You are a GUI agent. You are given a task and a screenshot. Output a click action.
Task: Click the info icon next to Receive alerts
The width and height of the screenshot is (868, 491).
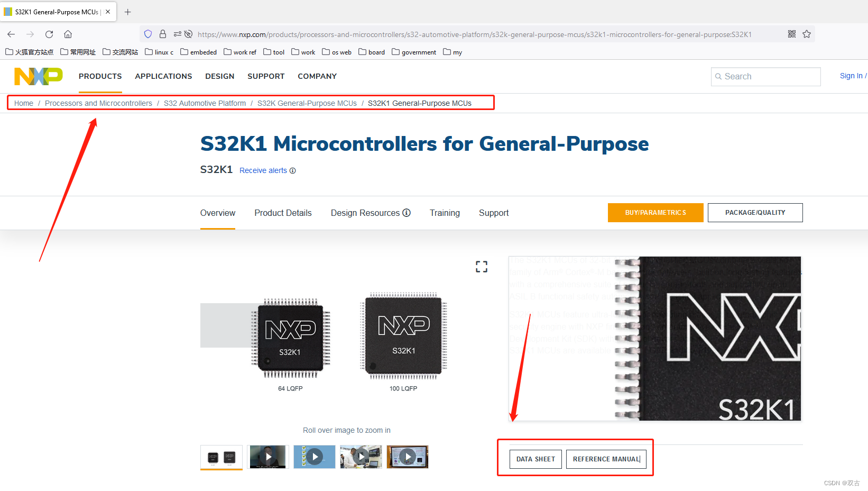point(293,170)
